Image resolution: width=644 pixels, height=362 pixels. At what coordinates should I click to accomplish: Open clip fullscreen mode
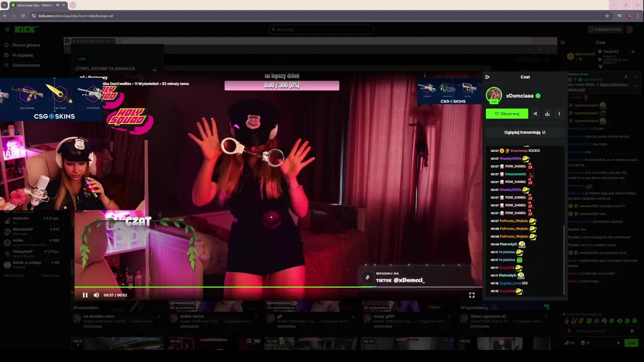[472, 295]
